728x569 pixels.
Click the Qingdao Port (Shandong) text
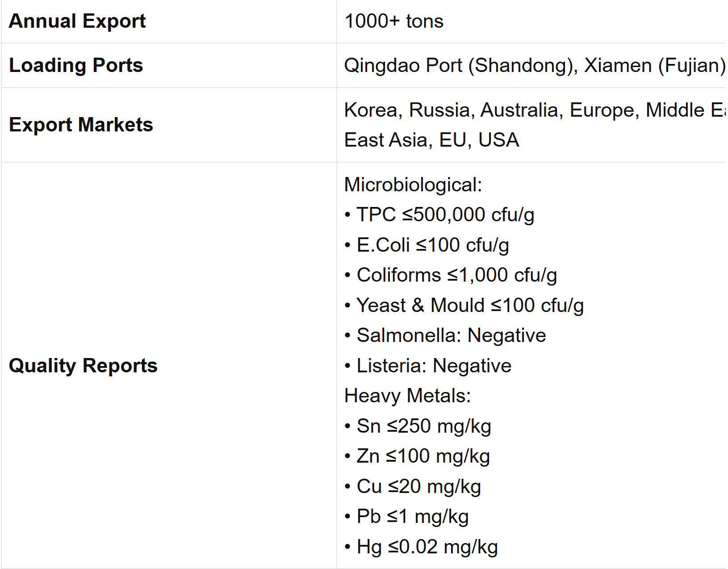click(461, 66)
